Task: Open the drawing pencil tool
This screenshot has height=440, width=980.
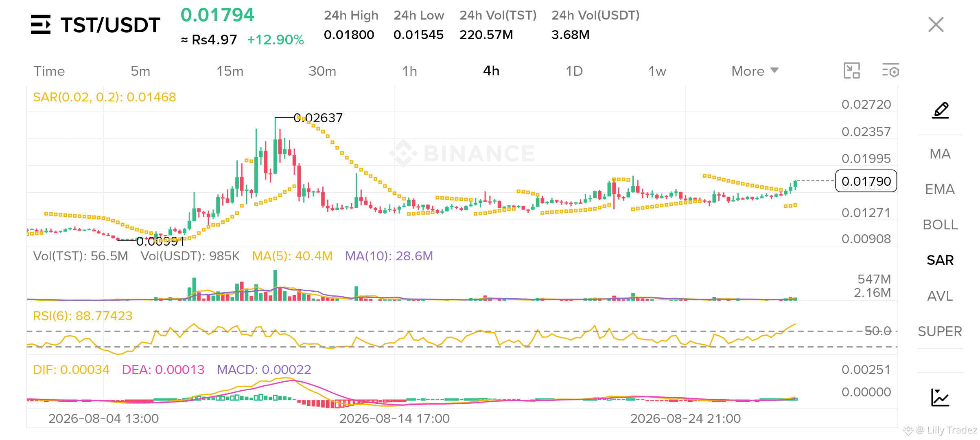Action: coord(940,110)
